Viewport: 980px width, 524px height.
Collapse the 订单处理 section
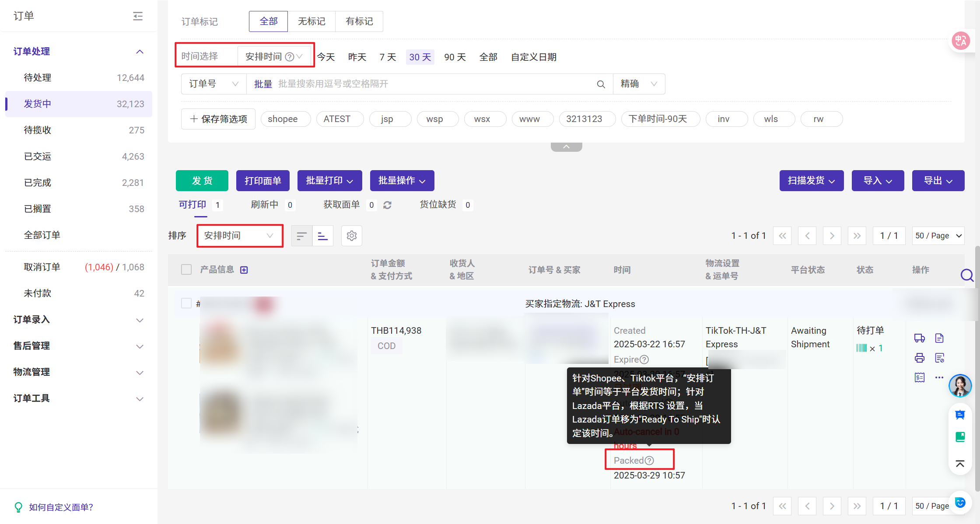point(140,52)
